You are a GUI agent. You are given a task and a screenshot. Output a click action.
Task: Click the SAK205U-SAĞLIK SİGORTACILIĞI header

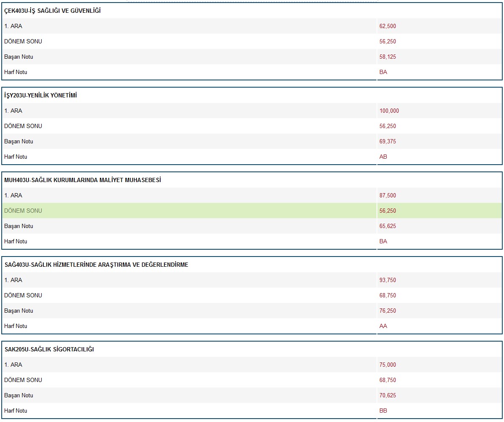49,349
